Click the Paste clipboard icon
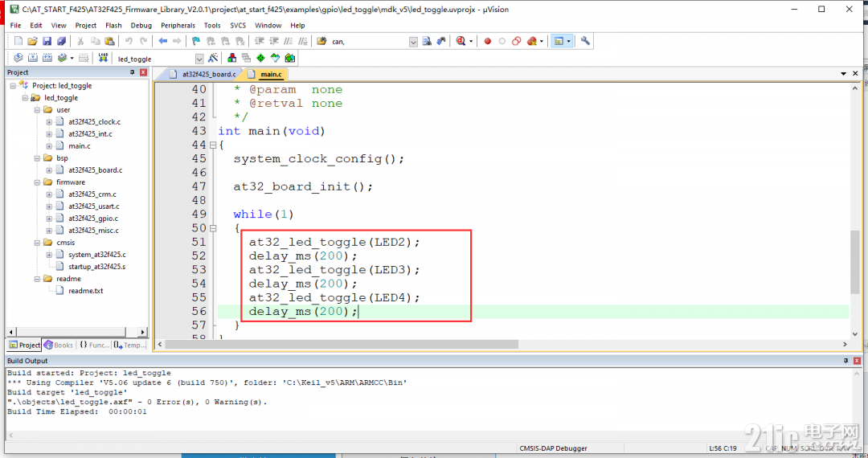The height and width of the screenshot is (458, 868). 109,41
